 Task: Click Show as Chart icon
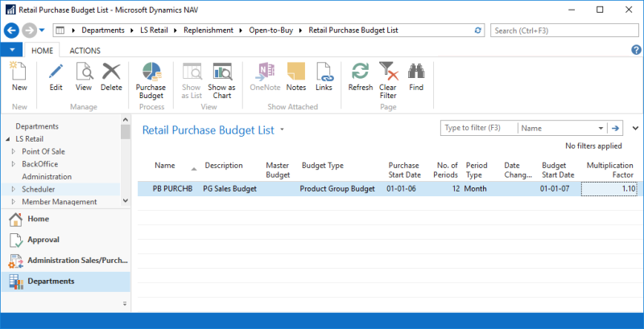click(222, 72)
